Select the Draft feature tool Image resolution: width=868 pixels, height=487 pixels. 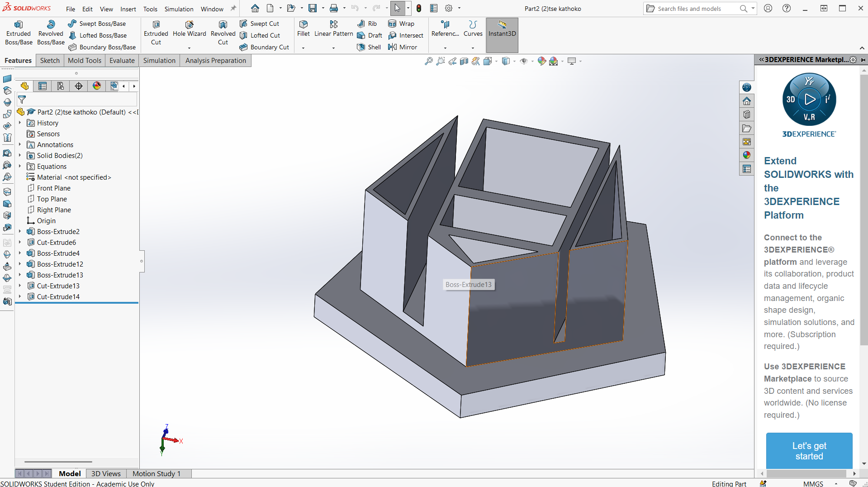tap(370, 35)
